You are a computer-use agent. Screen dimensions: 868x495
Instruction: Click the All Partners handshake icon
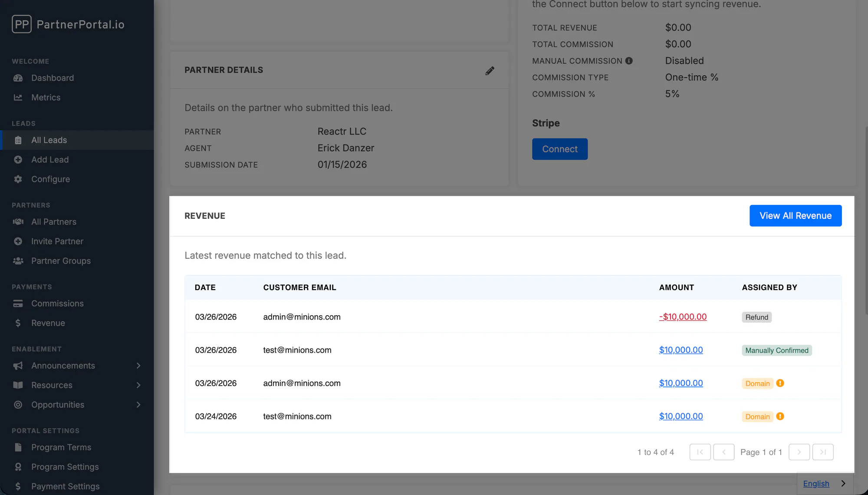(x=18, y=222)
